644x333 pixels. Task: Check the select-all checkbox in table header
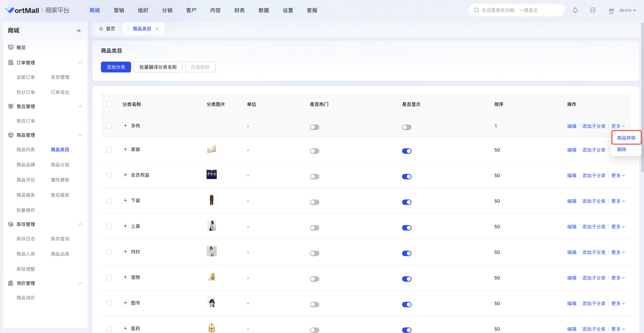[109, 104]
